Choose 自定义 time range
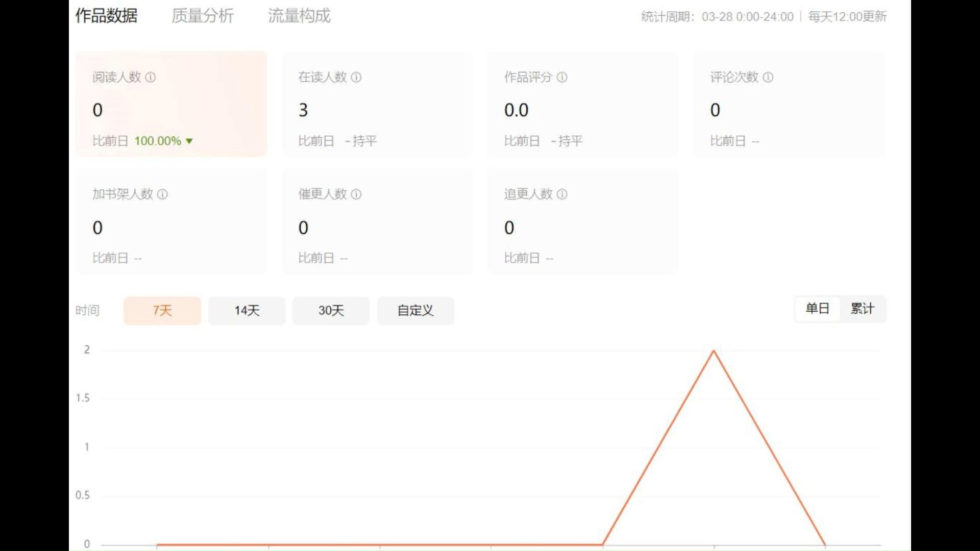The image size is (980, 551). coord(415,310)
